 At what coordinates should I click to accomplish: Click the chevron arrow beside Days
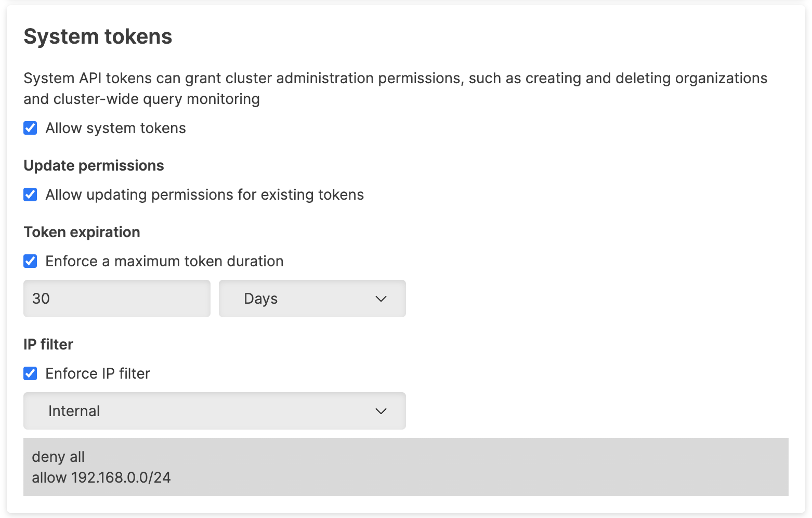[x=381, y=299]
